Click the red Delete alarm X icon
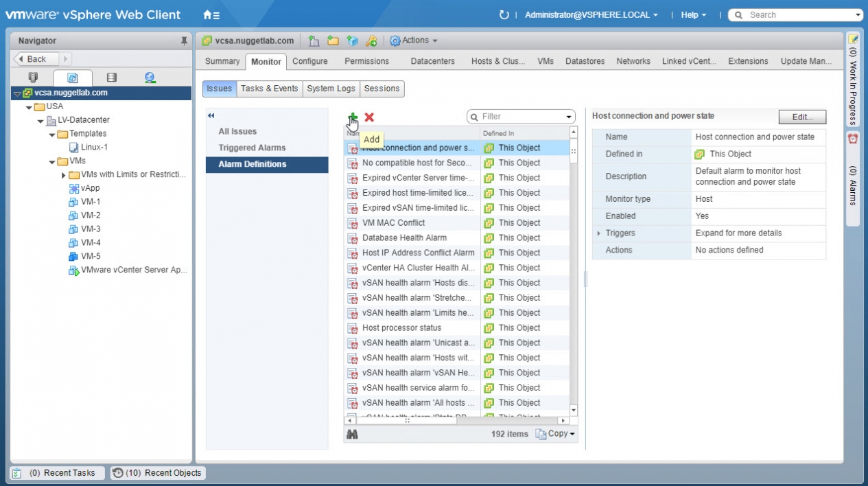Viewport: 868px width, 486px height. pos(369,117)
